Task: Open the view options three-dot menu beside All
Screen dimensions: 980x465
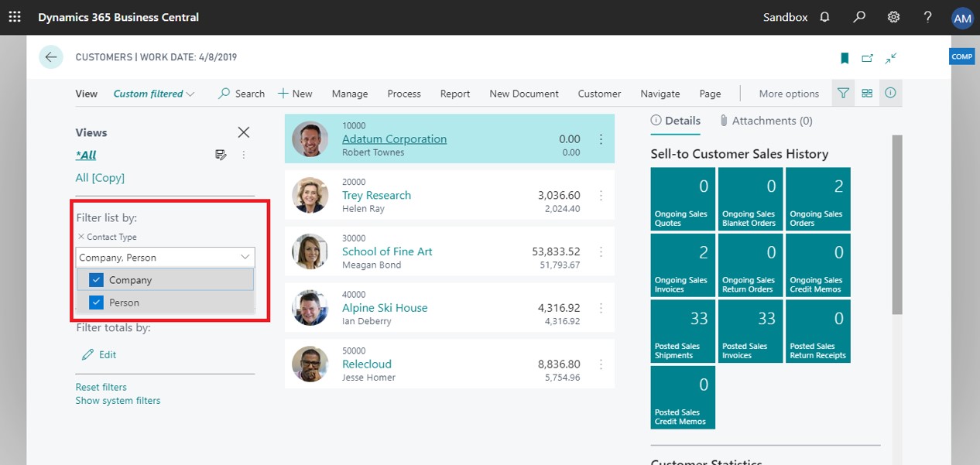Action: [x=244, y=155]
